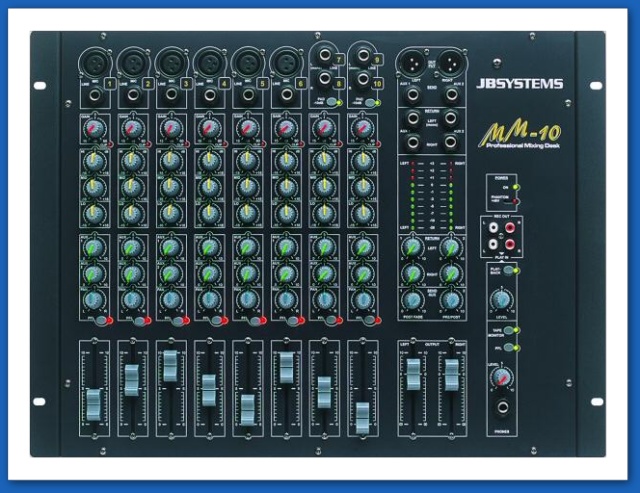The width and height of the screenshot is (640, 493).
Task: Click the top red REC OUT RCA socket
Action: coord(510,227)
